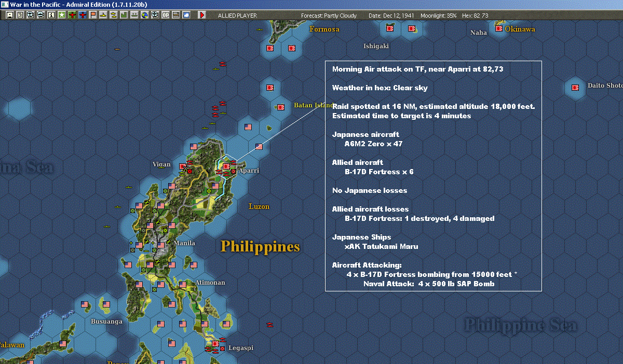623x364 pixels.
Task: Click 'Estimated time to target is 4 minutes' line
Action: pyautogui.click(x=402, y=116)
